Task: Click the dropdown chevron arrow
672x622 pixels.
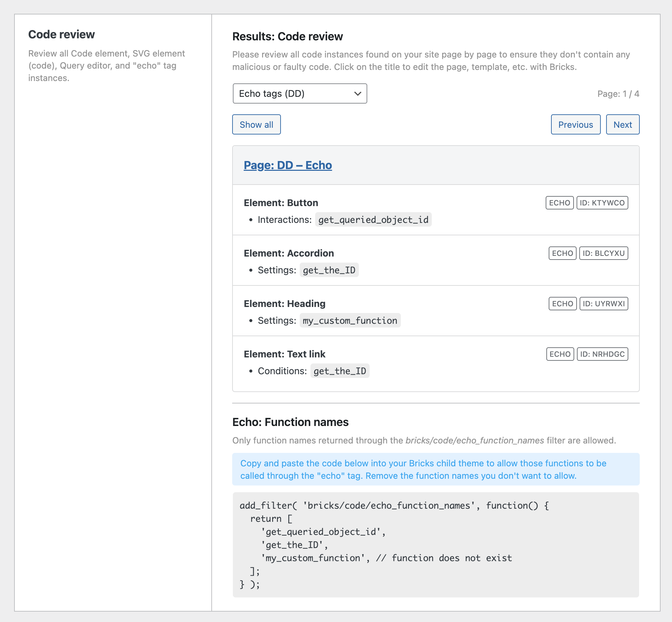Action: point(358,93)
